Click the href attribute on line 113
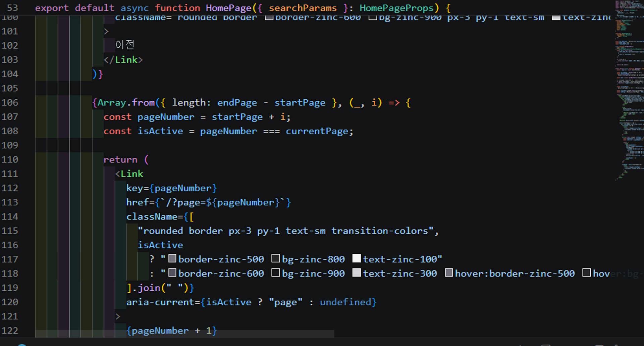Image resolution: width=644 pixels, height=346 pixels. click(138, 202)
